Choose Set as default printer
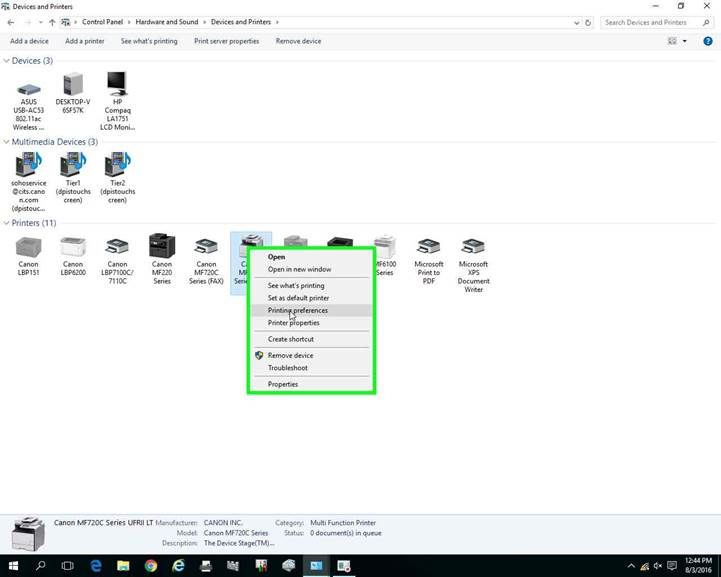This screenshot has height=577, width=721. (x=298, y=298)
